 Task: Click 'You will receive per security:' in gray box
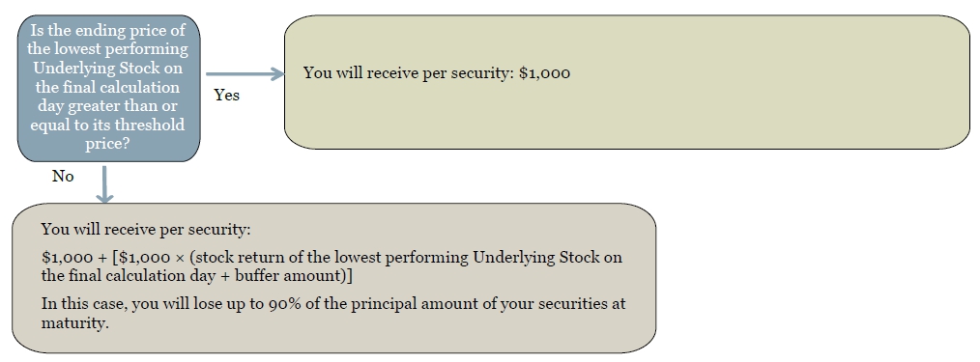click(146, 230)
